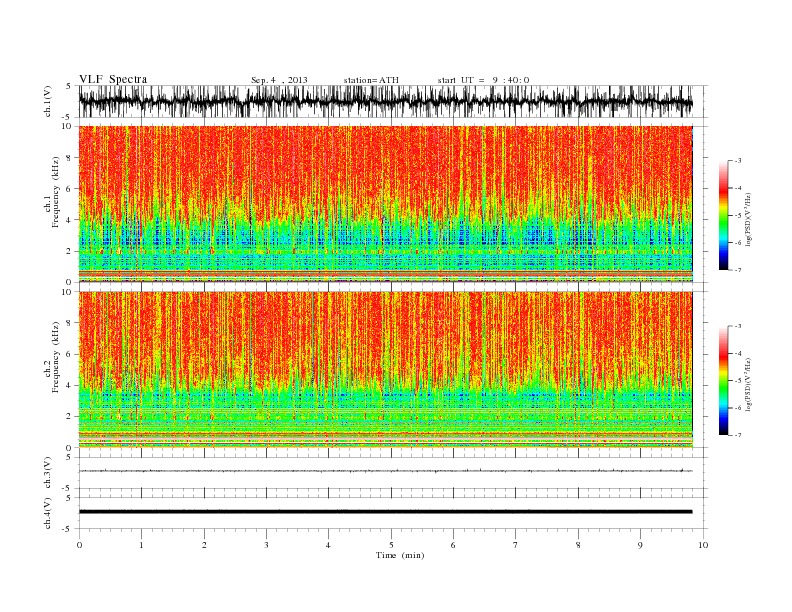Click inside the ch.2 spectrogram panel
The width and height of the screenshot is (792, 612).
coord(385,370)
